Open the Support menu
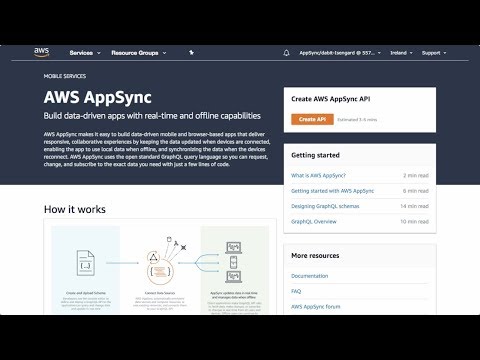The height and width of the screenshot is (360, 480). tap(434, 53)
